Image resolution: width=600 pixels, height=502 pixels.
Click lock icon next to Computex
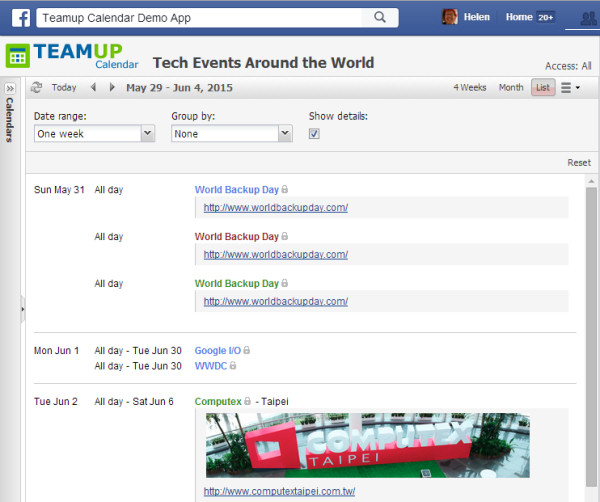[x=248, y=401]
